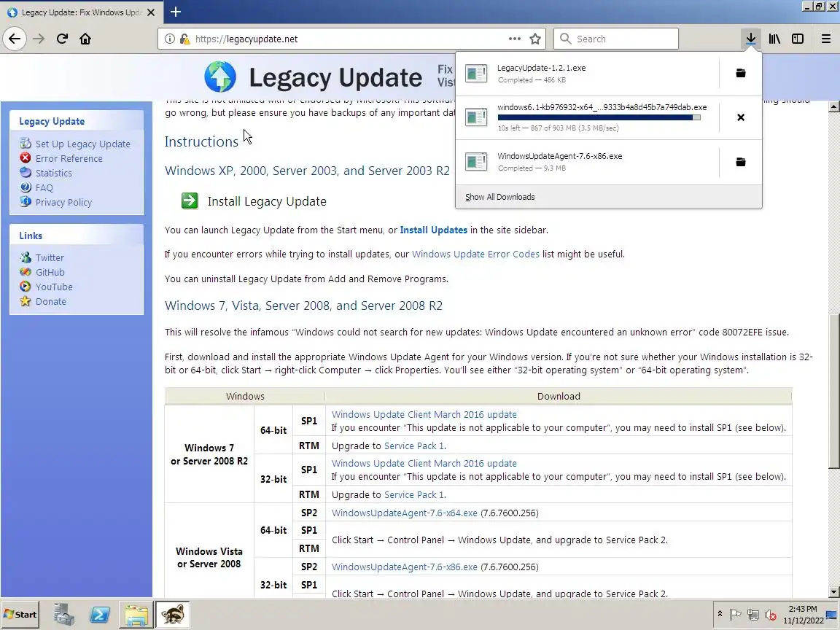The width and height of the screenshot is (840, 630).
Task: Visit the GitHub link
Action: (50, 272)
